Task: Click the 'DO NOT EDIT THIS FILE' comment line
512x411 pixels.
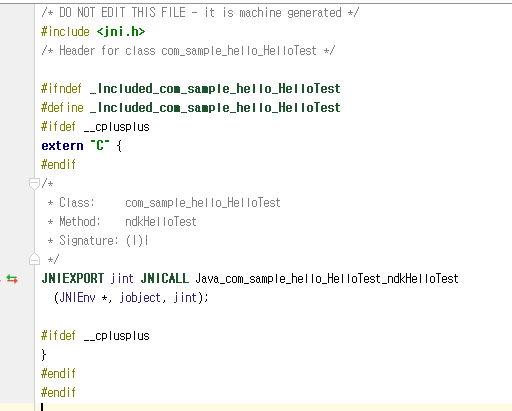Action: pyautogui.click(x=200, y=13)
